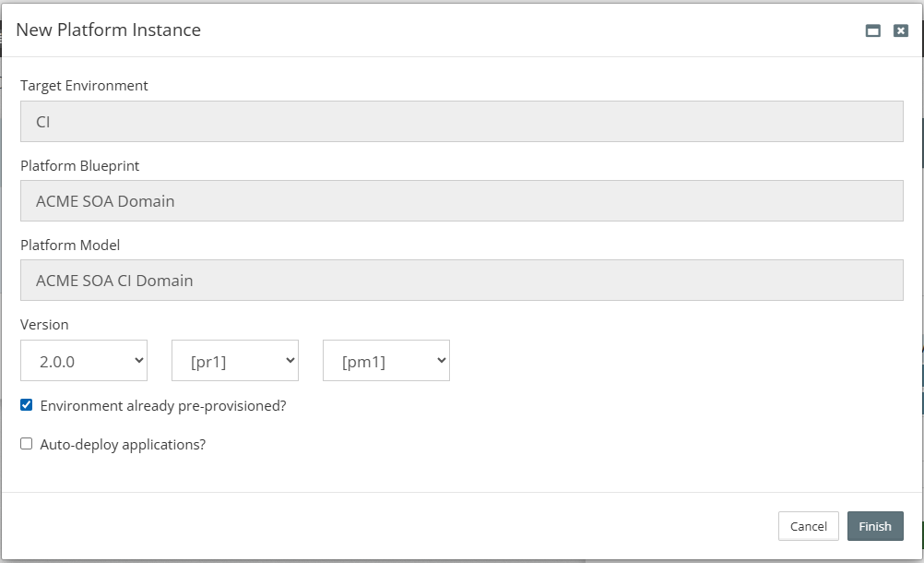924x563 pixels.
Task: Expand the [pr1] version dropdown
Action: (x=235, y=361)
